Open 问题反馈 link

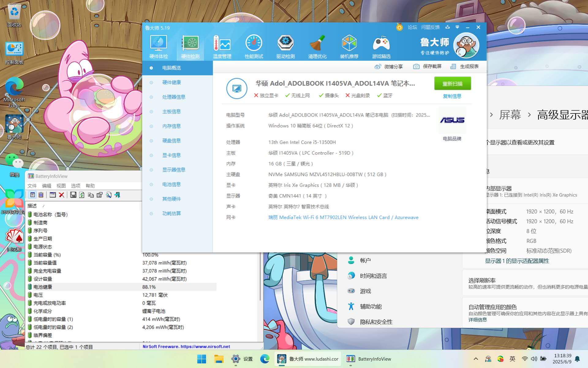430,27
